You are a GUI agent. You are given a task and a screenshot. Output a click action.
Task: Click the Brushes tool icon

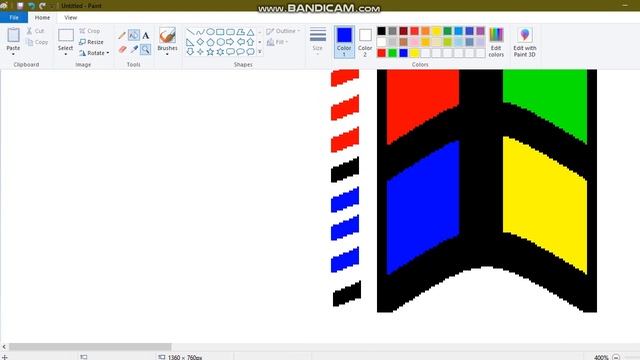coord(167,36)
